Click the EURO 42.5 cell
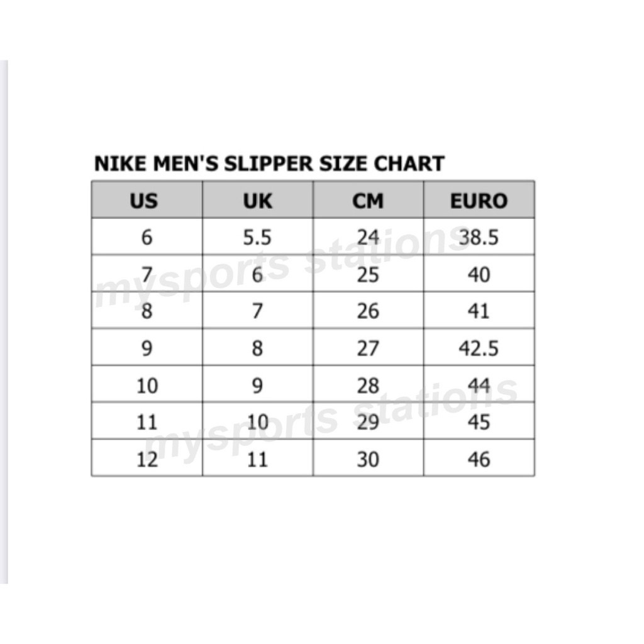Viewport: 644px width, 644px height. 479,348
